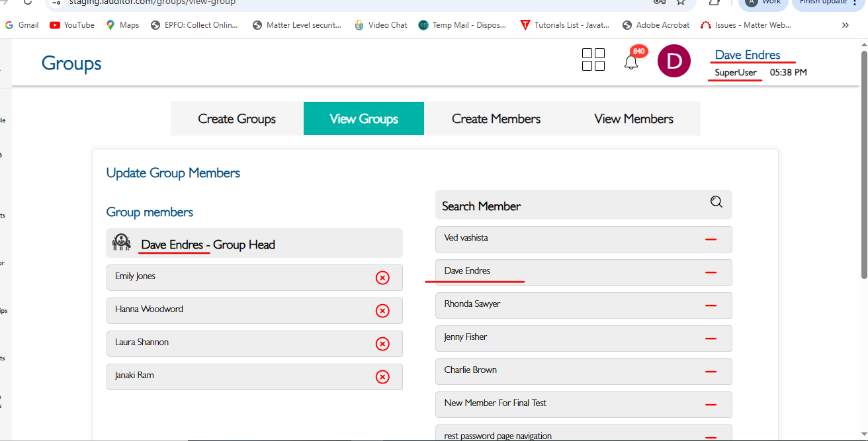Click minus icon beside Jenny Fisher
Screen dimensions: 868x441
711,339
